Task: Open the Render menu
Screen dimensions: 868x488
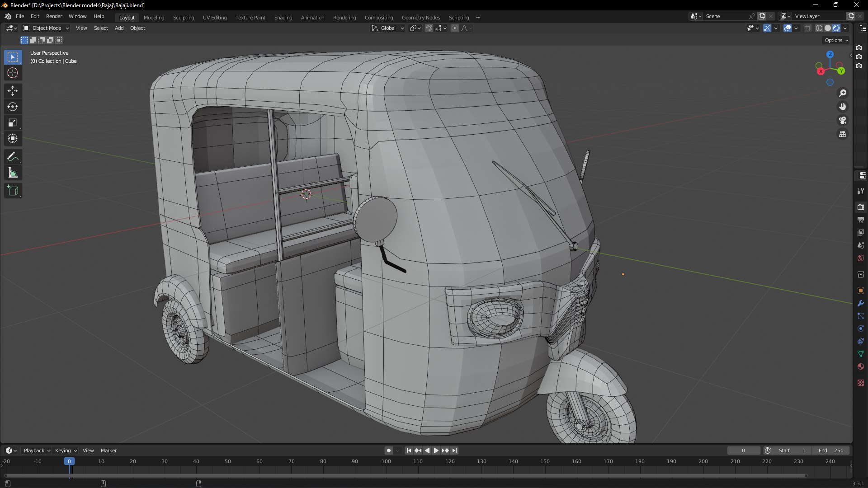Action: pos(54,16)
